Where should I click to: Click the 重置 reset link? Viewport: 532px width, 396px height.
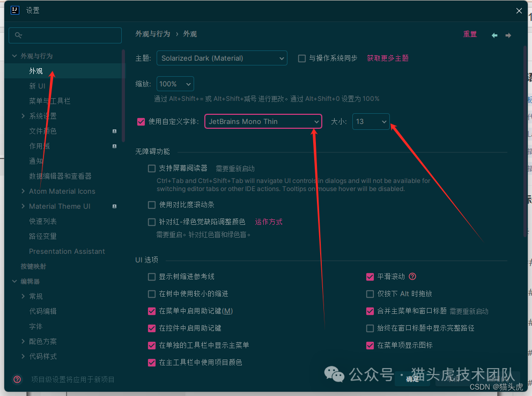[x=470, y=34]
